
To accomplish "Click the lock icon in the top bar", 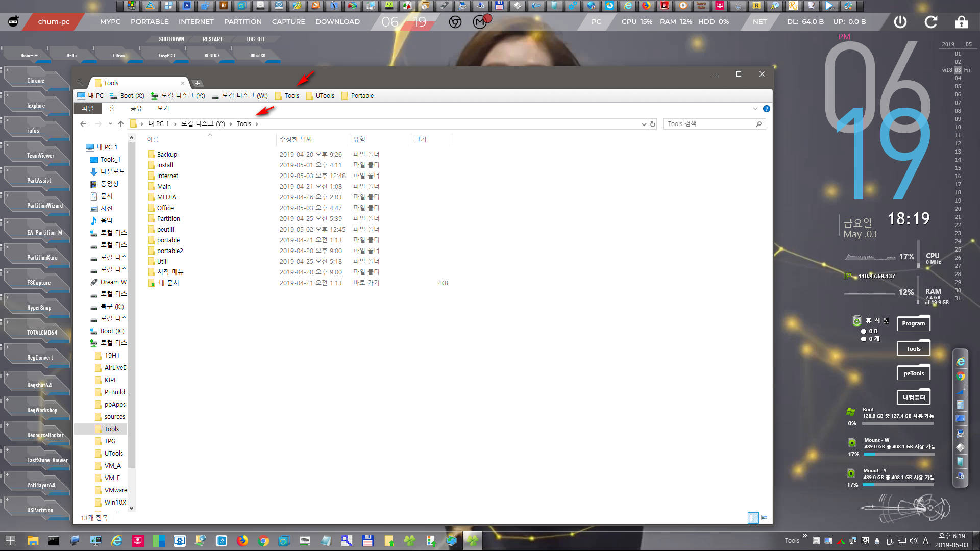I will pyautogui.click(x=961, y=22).
